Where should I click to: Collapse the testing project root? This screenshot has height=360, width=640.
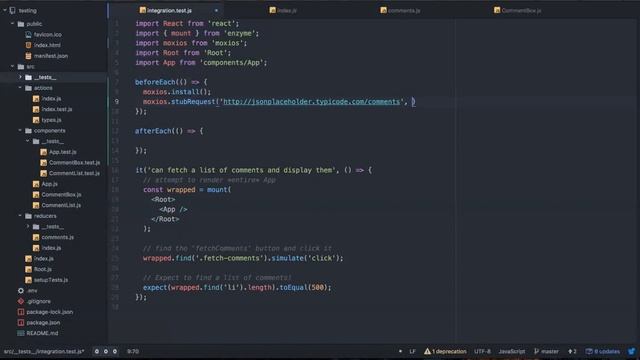(x=5, y=10)
